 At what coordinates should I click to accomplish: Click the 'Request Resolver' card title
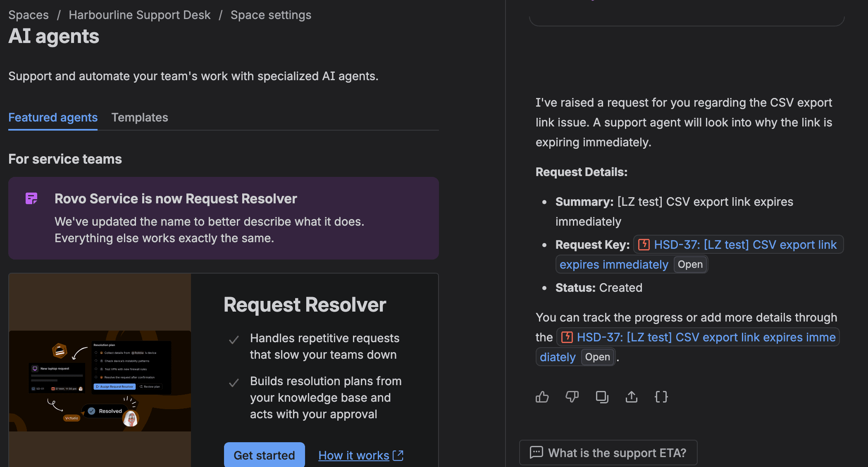coord(305,305)
